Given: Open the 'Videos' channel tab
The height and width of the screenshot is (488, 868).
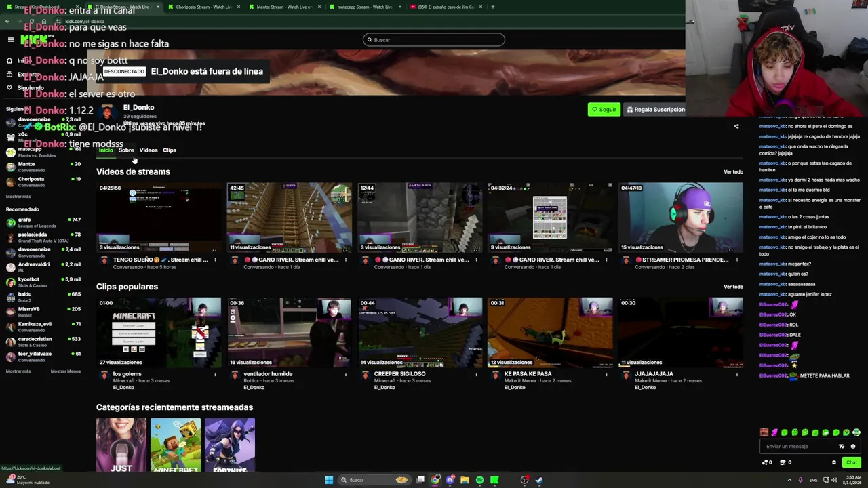Looking at the screenshot, I should [148, 150].
